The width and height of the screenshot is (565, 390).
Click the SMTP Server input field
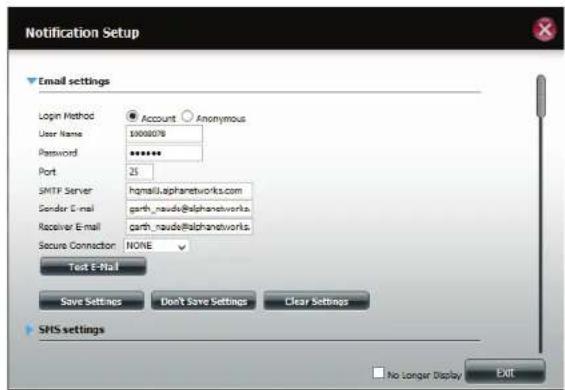(189, 191)
